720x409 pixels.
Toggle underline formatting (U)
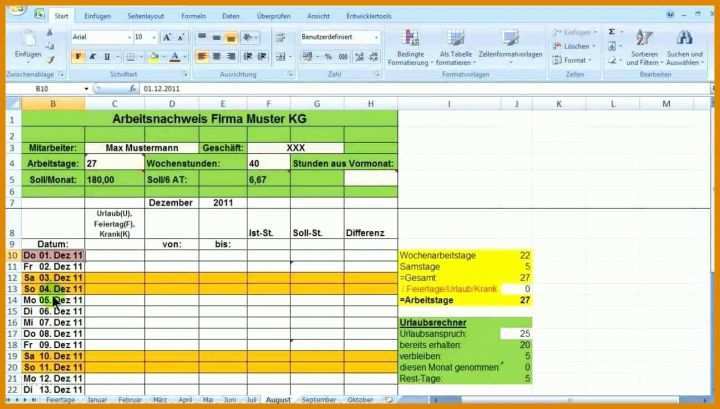107,57
